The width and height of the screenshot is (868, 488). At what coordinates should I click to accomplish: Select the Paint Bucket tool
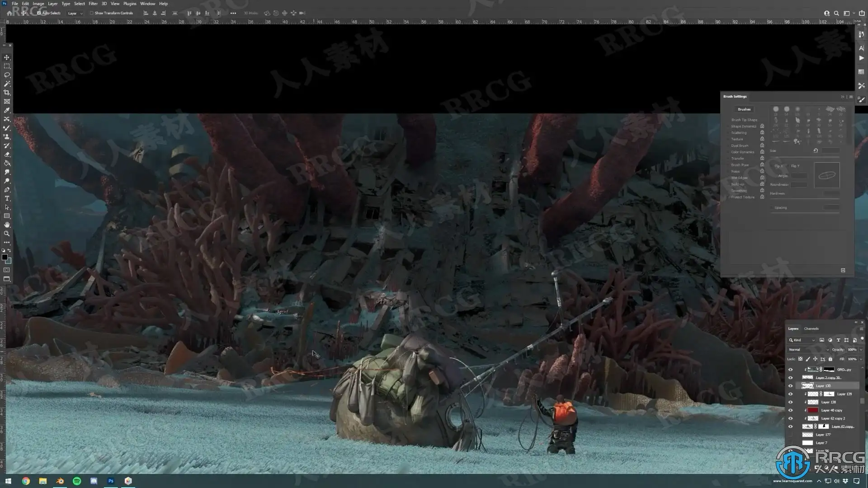(7, 163)
